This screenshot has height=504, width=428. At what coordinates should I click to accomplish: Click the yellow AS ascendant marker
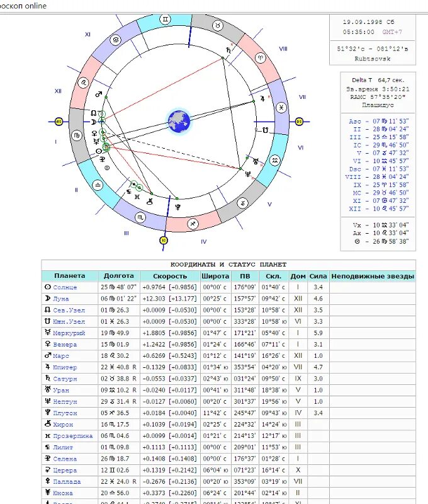59,122
